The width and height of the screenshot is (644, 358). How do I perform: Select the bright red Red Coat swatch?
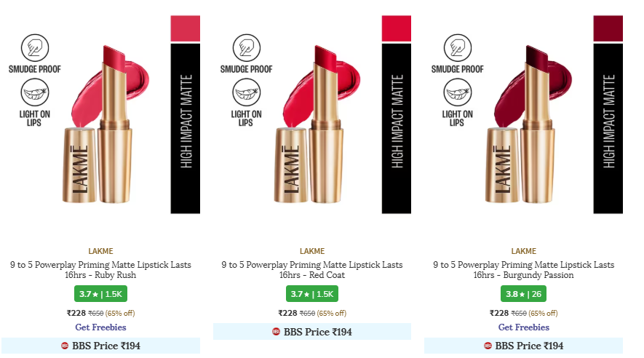[x=397, y=28]
